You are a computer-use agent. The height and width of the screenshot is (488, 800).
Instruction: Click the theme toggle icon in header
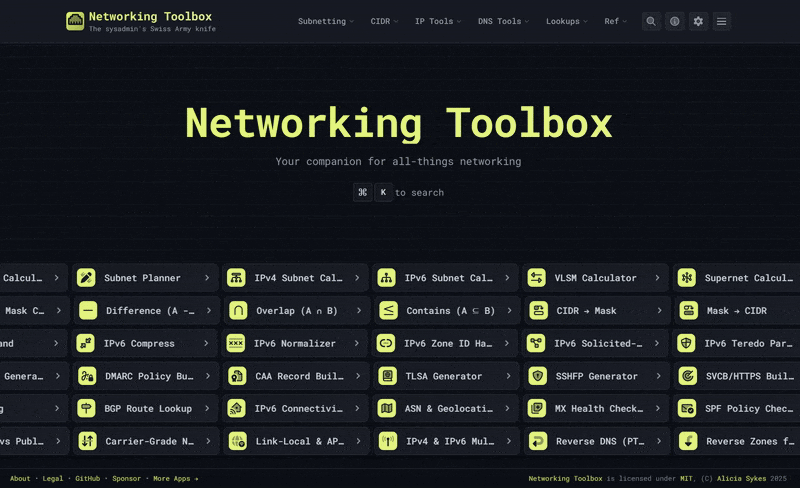(x=674, y=21)
